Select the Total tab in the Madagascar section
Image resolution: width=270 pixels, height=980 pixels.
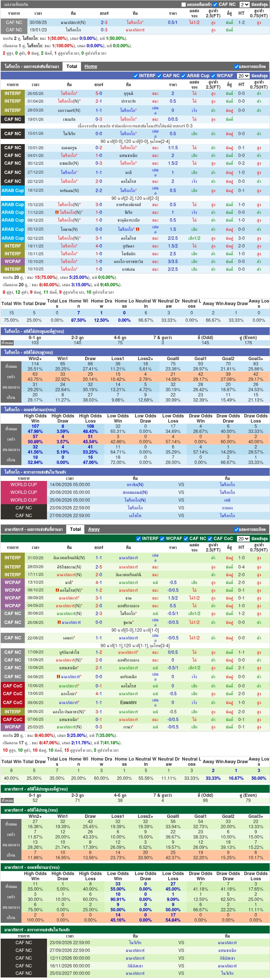coord(75,529)
